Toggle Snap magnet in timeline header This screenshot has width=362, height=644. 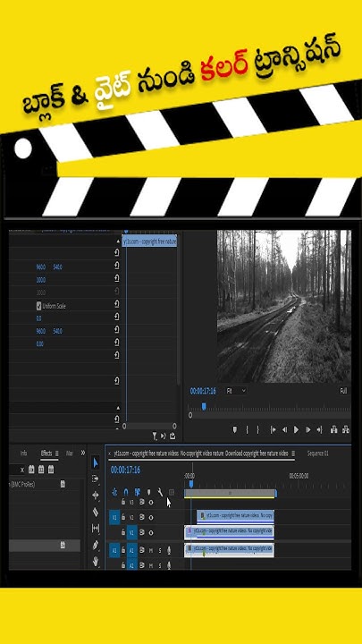click(x=126, y=492)
